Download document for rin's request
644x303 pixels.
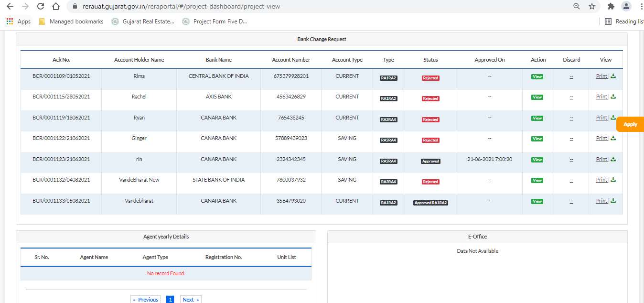tap(613, 159)
